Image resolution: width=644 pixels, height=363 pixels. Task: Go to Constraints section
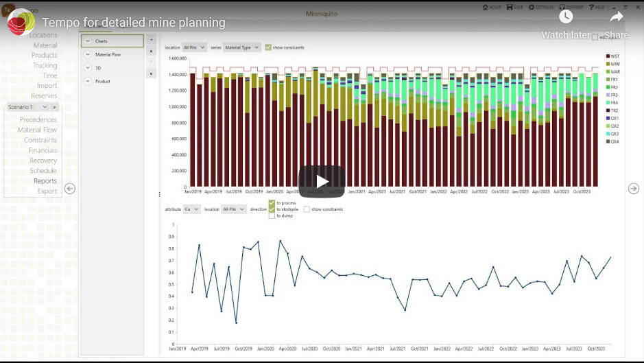40,140
